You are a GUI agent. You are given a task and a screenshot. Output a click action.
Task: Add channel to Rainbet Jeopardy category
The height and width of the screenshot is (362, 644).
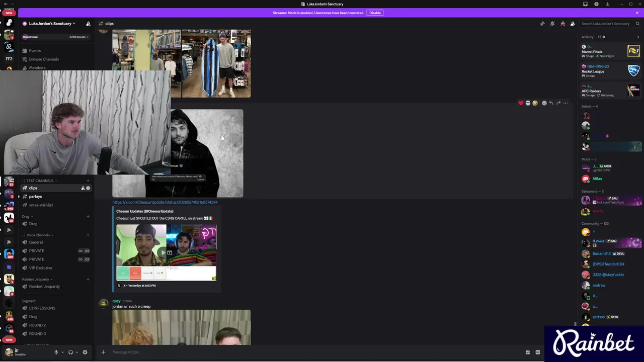[88, 280]
